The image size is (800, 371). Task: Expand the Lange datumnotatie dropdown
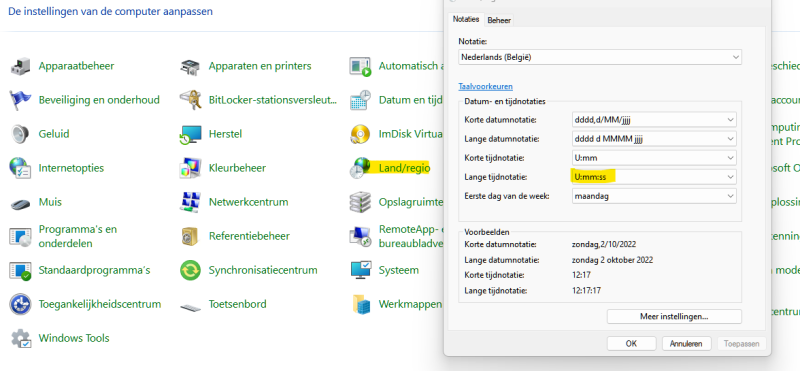(655, 139)
